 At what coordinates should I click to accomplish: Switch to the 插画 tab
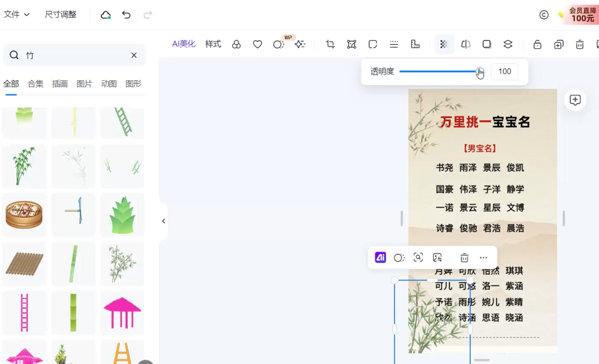(60, 84)
